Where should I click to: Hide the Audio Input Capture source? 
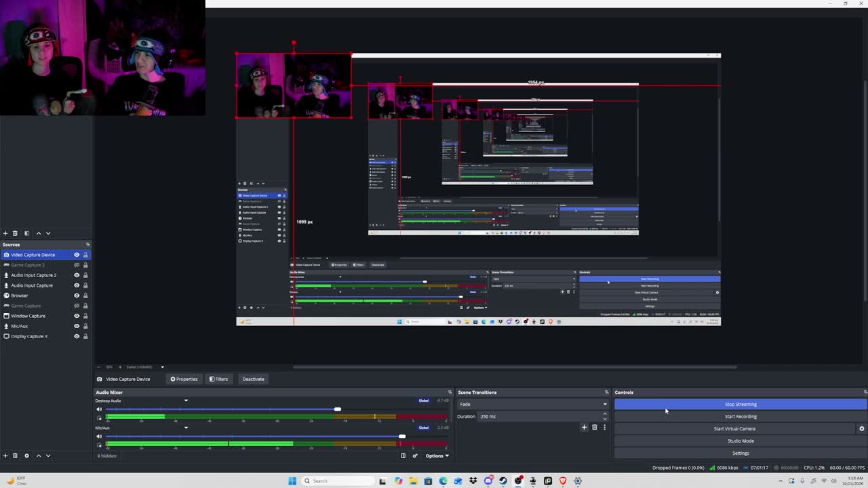pyautogui.click(x=77, y=285)
